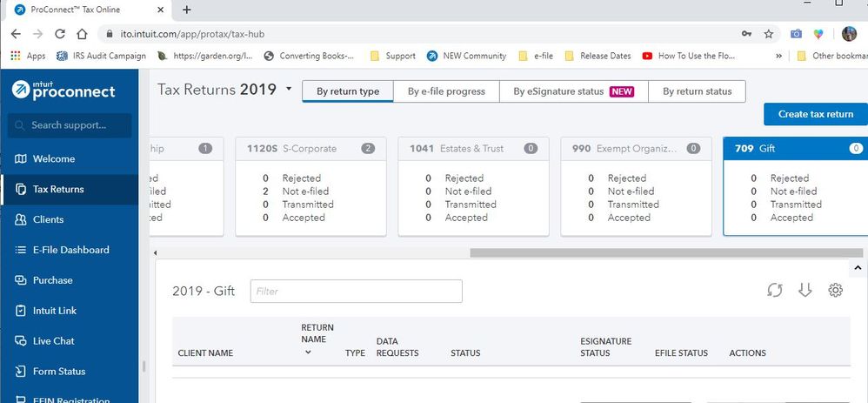Click the Esignature Status column header
This screenshot has height=403, width=868.
605,347
